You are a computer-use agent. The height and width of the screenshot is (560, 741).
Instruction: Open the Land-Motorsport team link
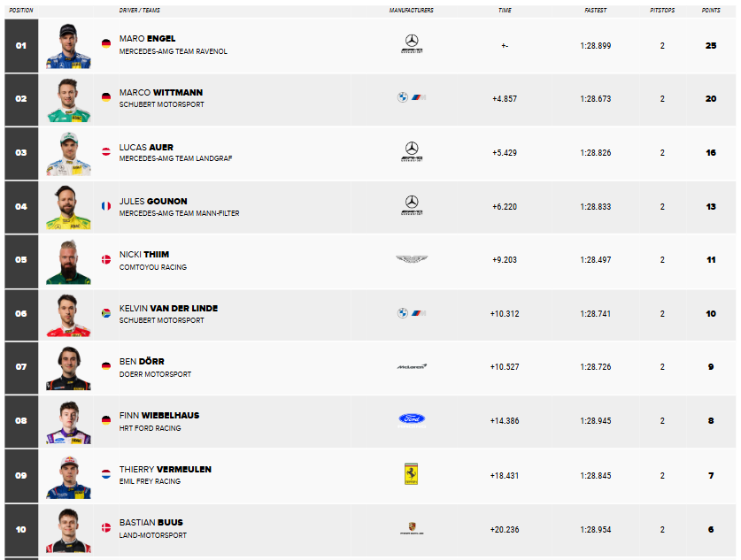pos(152,535)
